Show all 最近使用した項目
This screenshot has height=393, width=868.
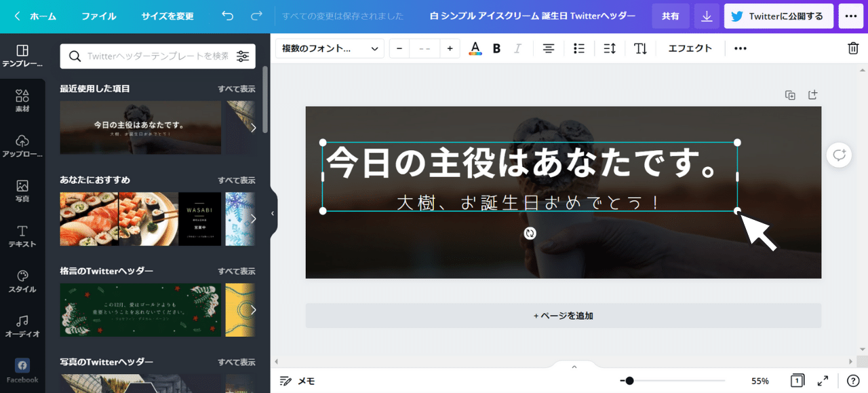coord(236,89)
